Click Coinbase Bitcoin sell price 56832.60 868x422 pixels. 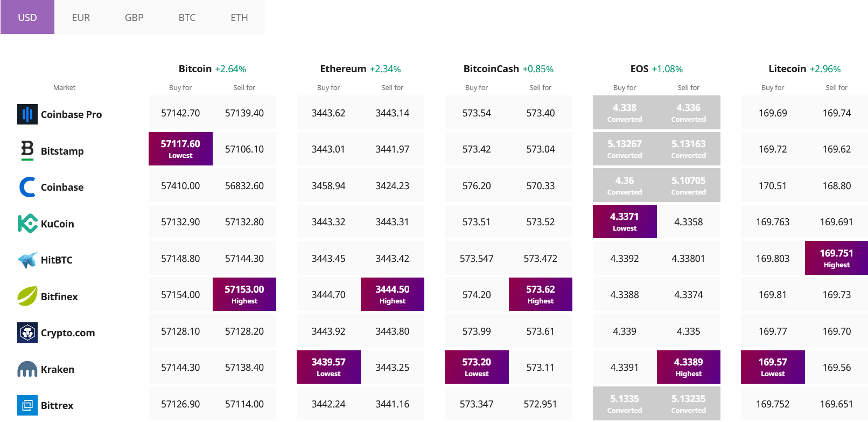[244, 186]
